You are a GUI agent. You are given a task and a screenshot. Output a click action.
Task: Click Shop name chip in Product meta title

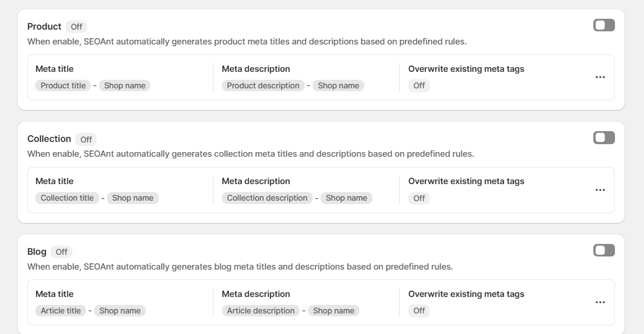tap(125, 85)
